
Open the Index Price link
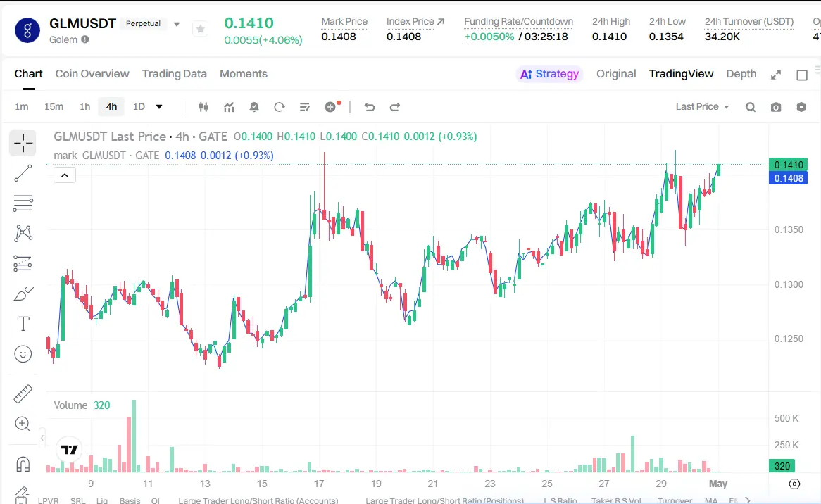pyautogui.click(x=415, y=21)
